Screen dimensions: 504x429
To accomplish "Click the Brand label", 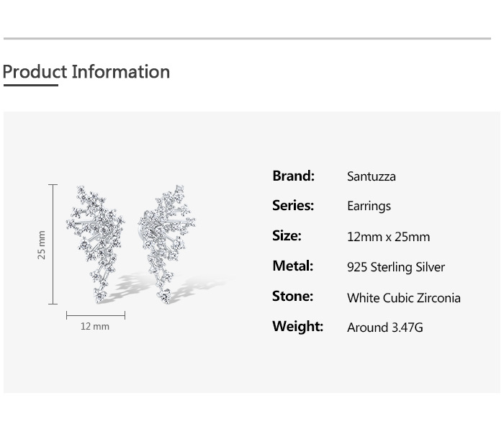I will point(293,176).
